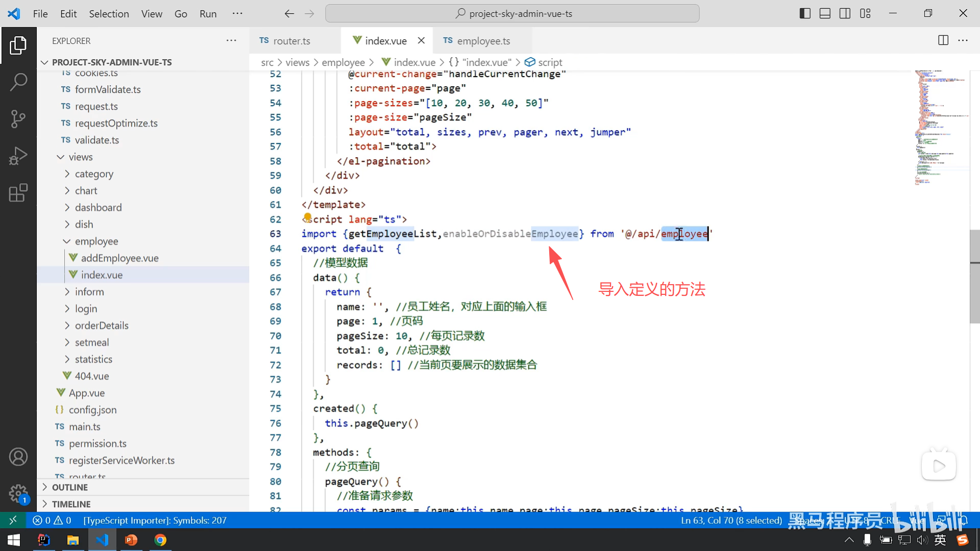Viewport: 980px width, 551px height.
Task: Click the editor vertical scrollbar thumb
Action: coord(974,277)
